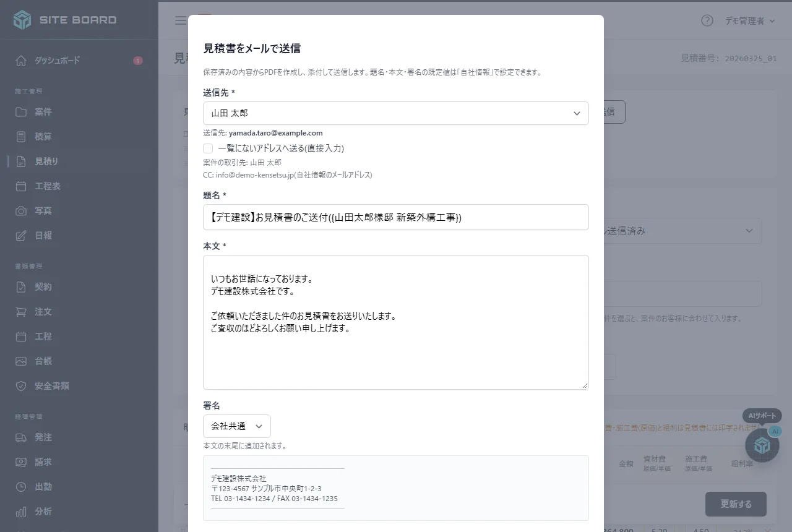Click the signature preview text デモ建設株式会社
Viewport: 792px width, 532px height.
click(239, 478)
